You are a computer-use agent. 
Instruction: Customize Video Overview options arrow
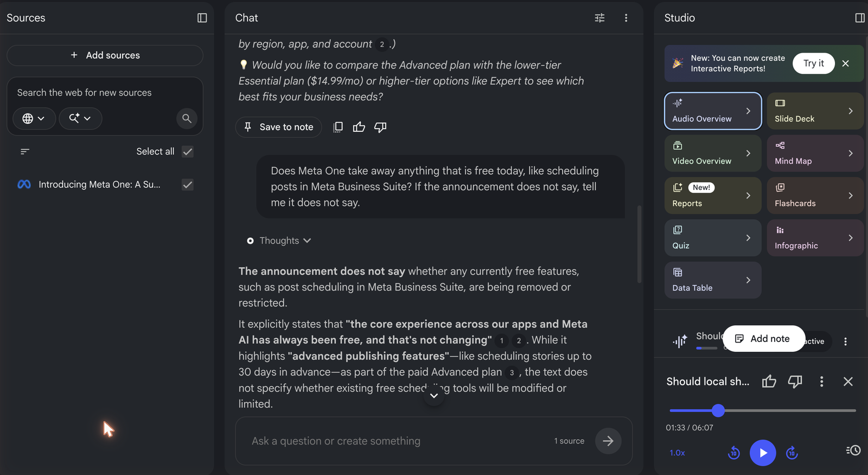748,153
